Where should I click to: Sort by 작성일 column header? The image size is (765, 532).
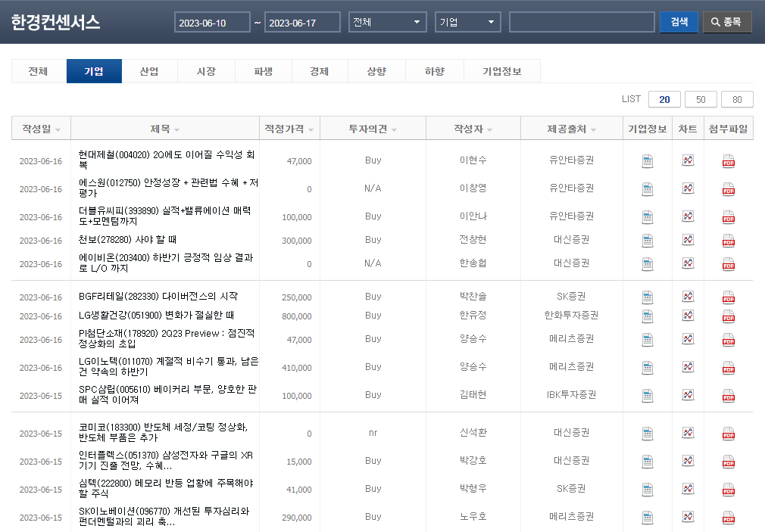41,129
